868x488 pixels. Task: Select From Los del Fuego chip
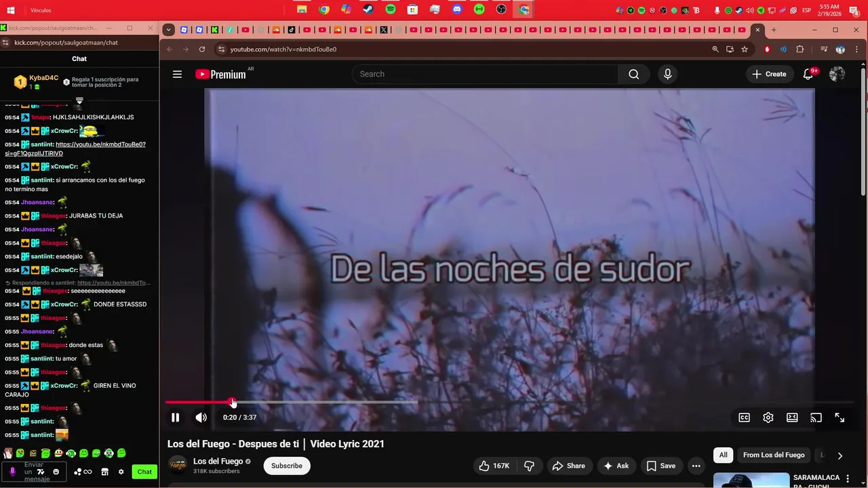[774, 455]
